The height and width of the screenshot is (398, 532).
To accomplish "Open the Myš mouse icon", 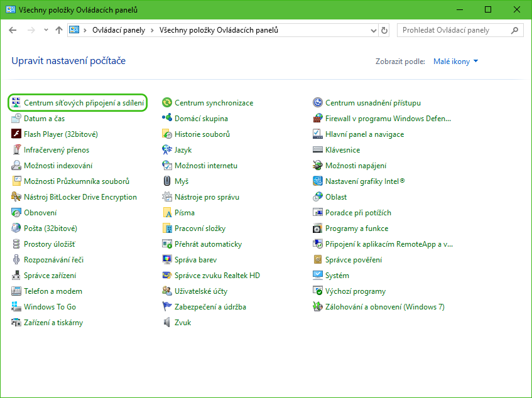I will (x=167, y=181).
